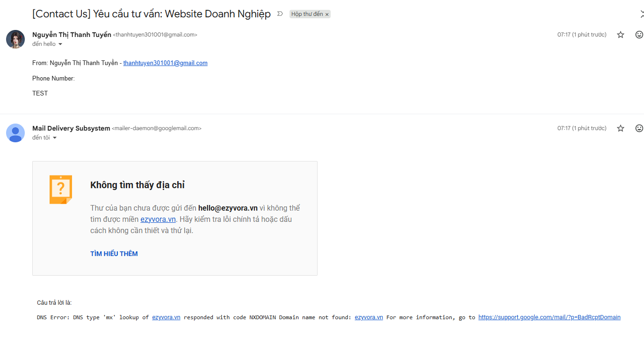Click the bold hello@ezyvora.vn address
This screenshot has height=337, width=644.
[228, 208]
